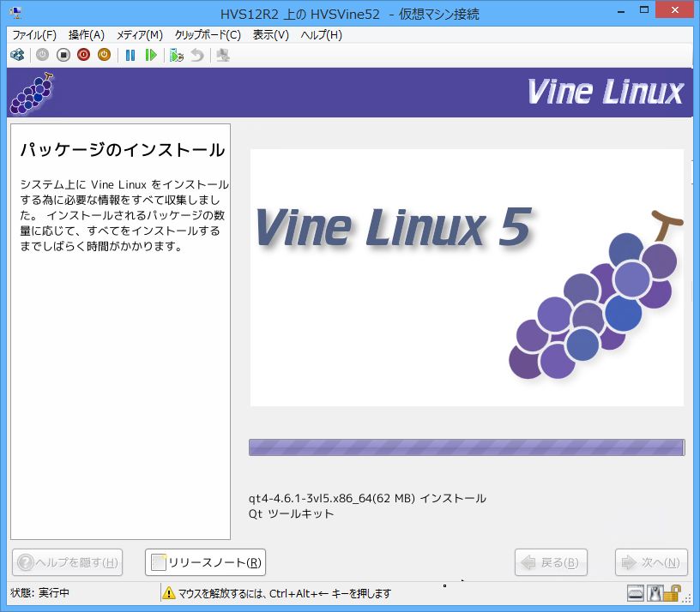Click the Ctrl+Alt+Delete toolbar icon
700x612 pixels.
point(17,55)
